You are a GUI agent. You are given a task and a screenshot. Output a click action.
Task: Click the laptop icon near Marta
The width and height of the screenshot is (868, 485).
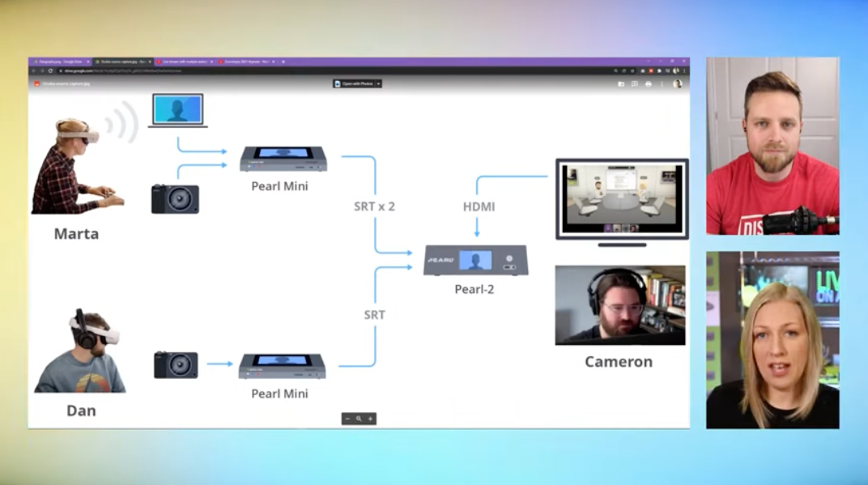click(177, 111)
